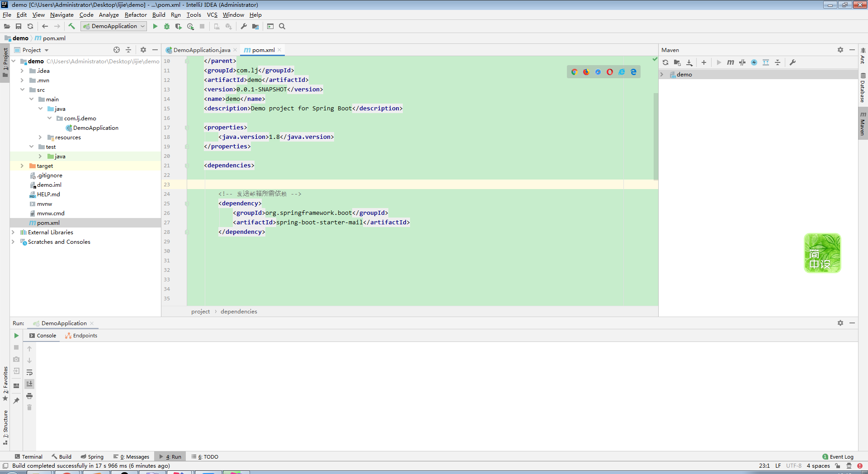Toggle tool window quick access in status bar
The image size is (868, 474).
5,465
